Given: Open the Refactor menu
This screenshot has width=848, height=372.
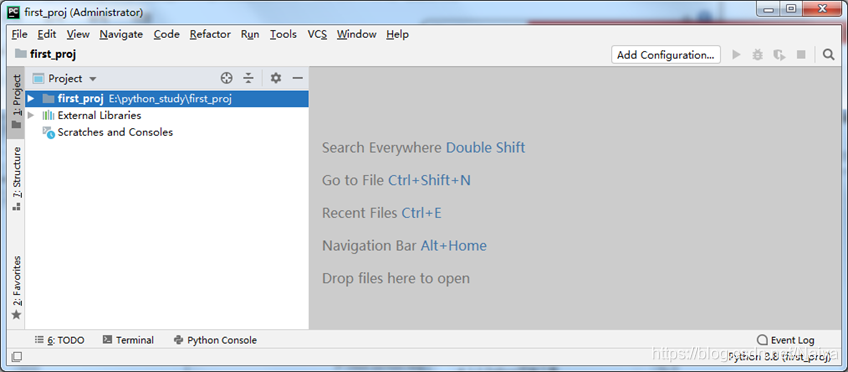Looking at the screenshot, I should (x=210, y=34).
